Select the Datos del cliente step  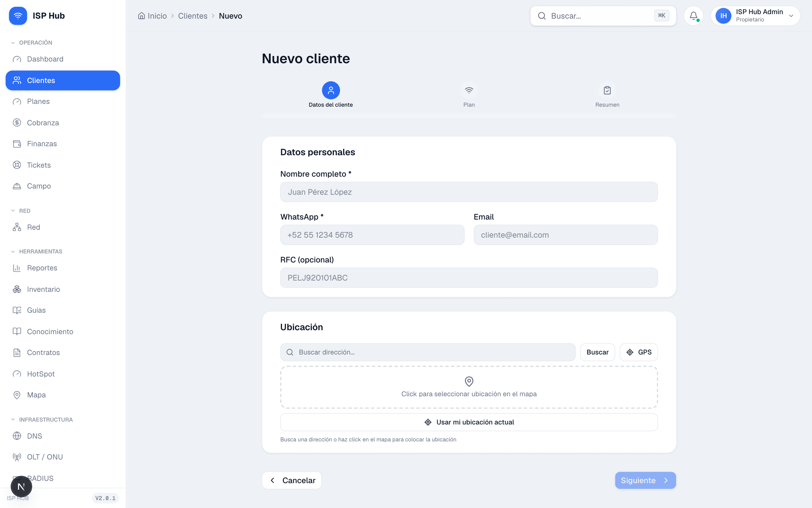click(x=330, y=95)
